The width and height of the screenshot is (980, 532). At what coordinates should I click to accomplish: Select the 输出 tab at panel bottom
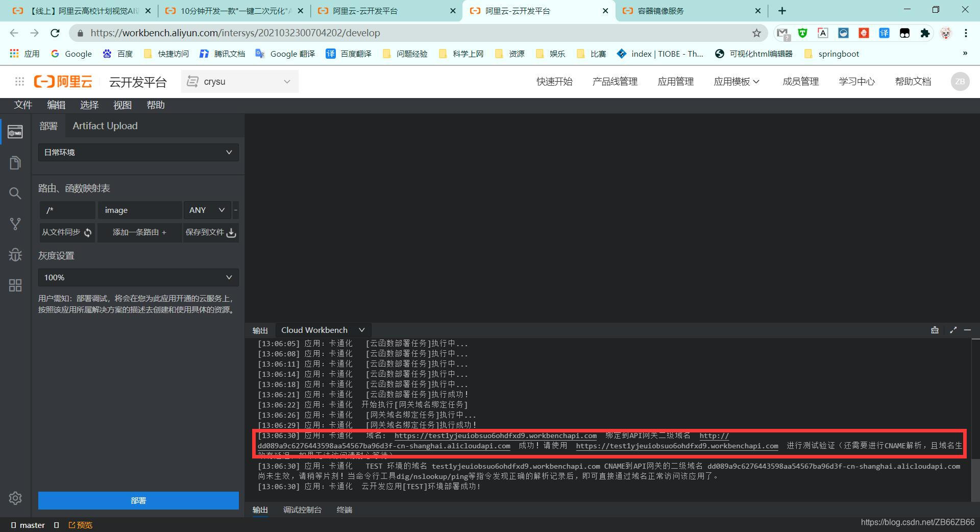click(260, 510)
